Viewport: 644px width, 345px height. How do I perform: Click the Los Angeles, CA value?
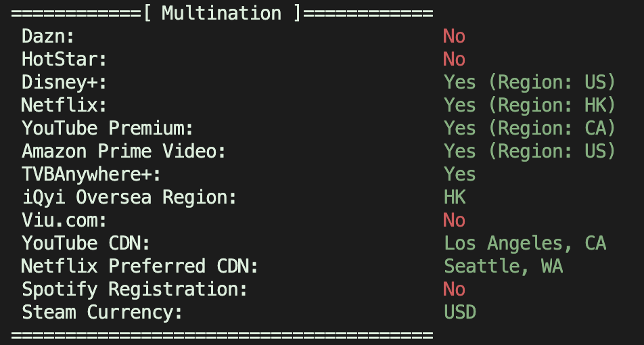click(x=525, y=244)
